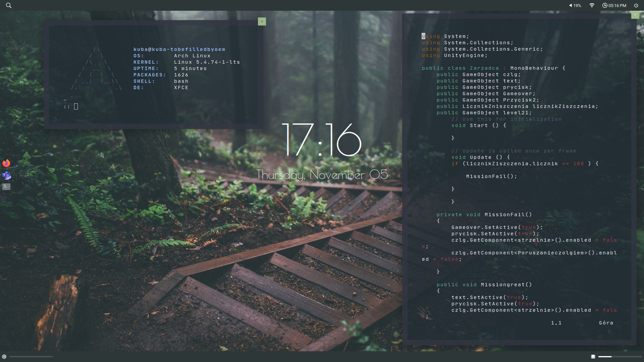The height and width of the screenshot is (362, 644).
Task: Open the terminal emulator shortcut
Action: (7, 187)
